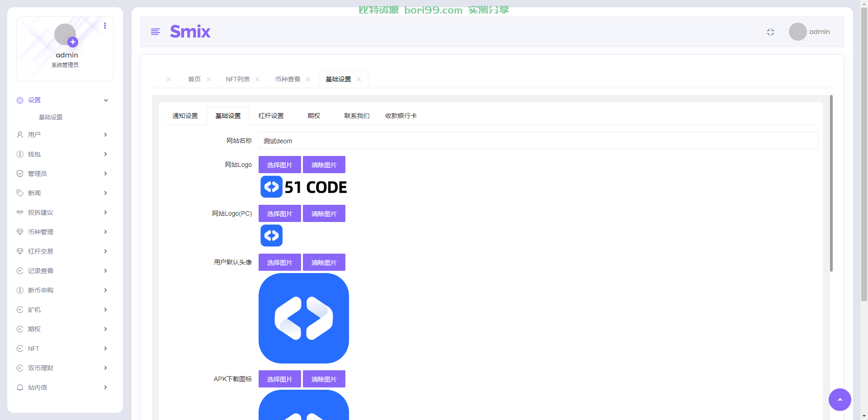This screenshot has width=868, height=420.
Task: Choose image for 用户默认头像
Action: tap(280, 262)
